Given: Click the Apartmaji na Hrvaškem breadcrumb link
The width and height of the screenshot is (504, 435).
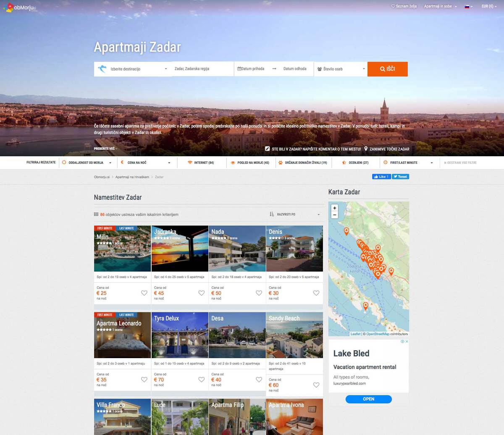Looking at the screenshot, I should pyautogui.click(x=132, y=177).
